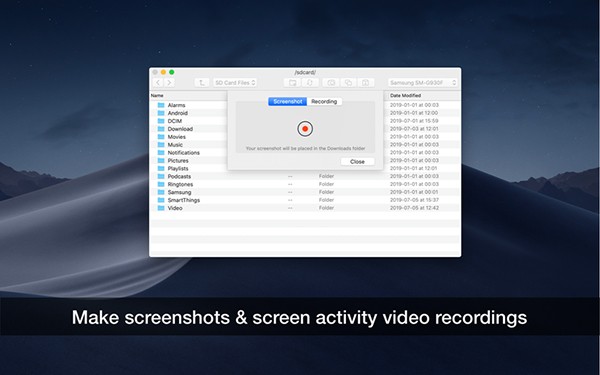Go forward with the right chevron toolbar button

[169, 83]
